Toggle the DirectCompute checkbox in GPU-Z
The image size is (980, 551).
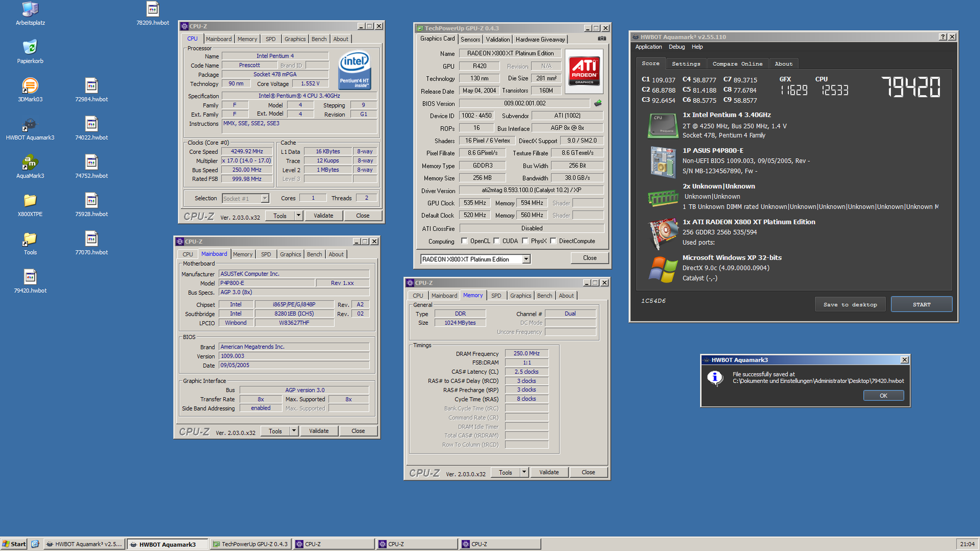pos(553,241)
